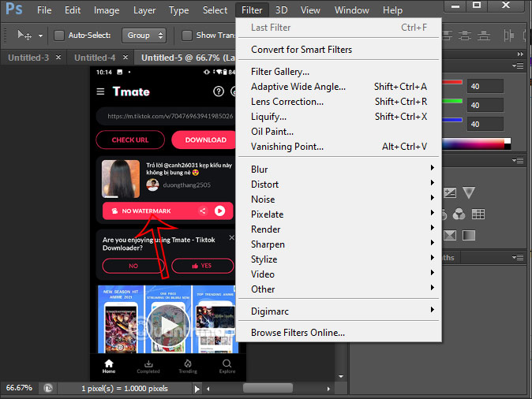Image resolution: width=532 pixels, height=399 pixels.
Task: Close the open Filter menu
Action: (252, 10)
